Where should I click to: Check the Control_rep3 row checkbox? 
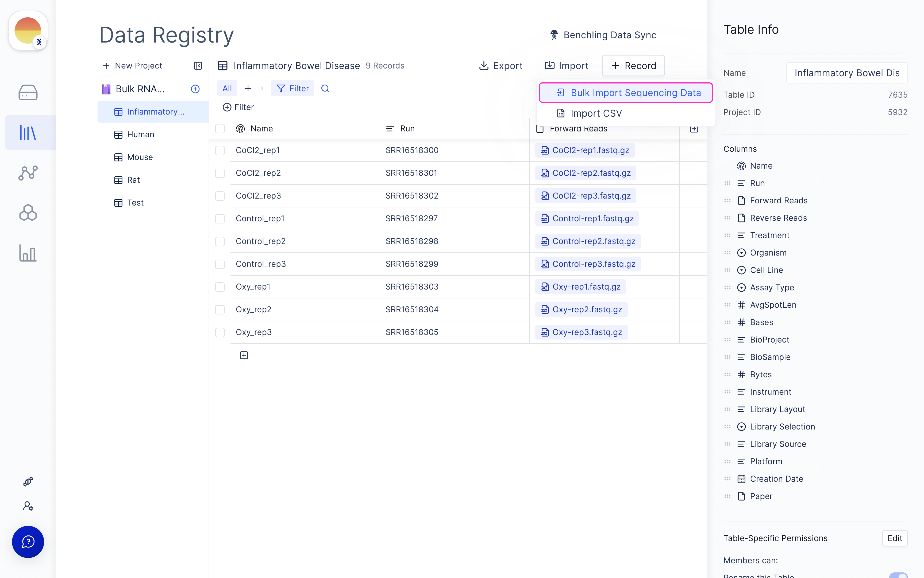coord(220,264)
